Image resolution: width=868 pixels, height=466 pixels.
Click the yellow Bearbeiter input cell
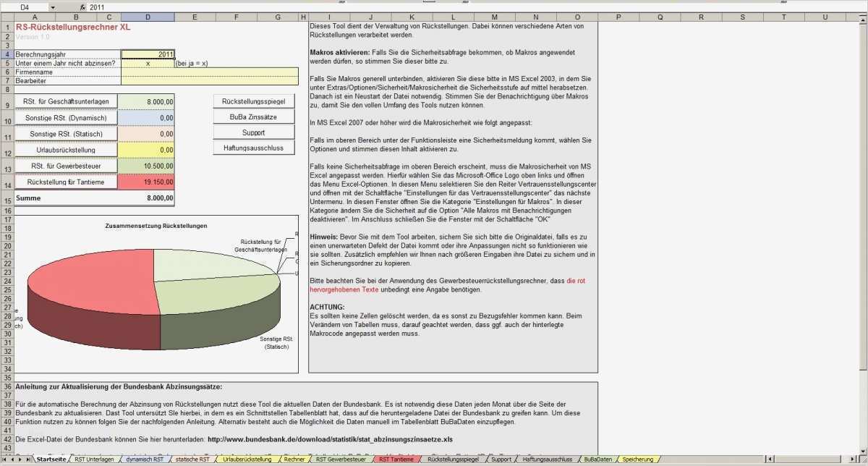(209, 82)
